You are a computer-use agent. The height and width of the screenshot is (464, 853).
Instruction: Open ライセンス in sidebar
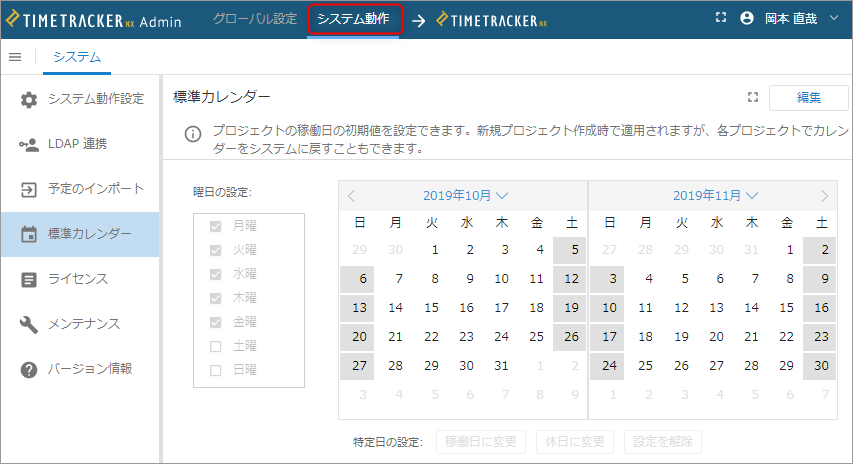81,279
